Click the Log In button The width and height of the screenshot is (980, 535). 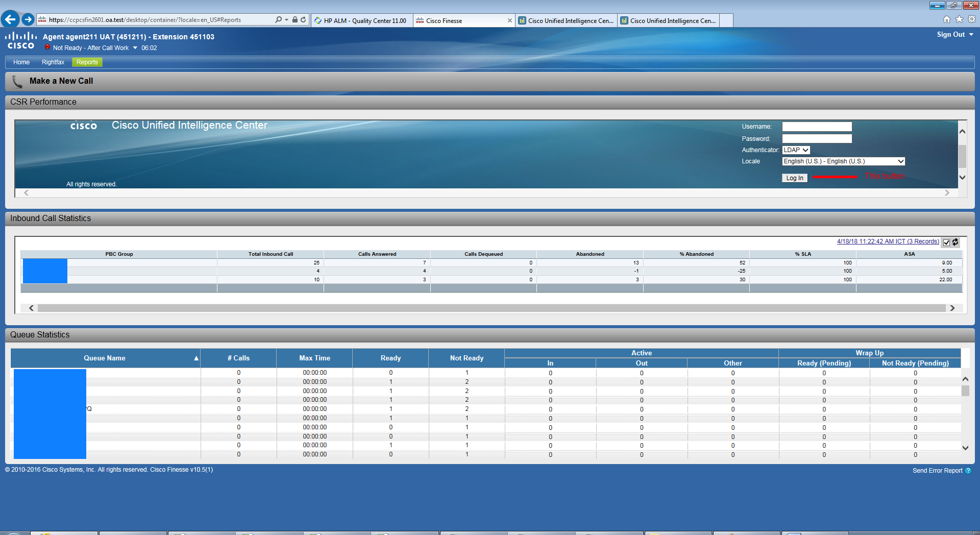(x=795, y=178)
